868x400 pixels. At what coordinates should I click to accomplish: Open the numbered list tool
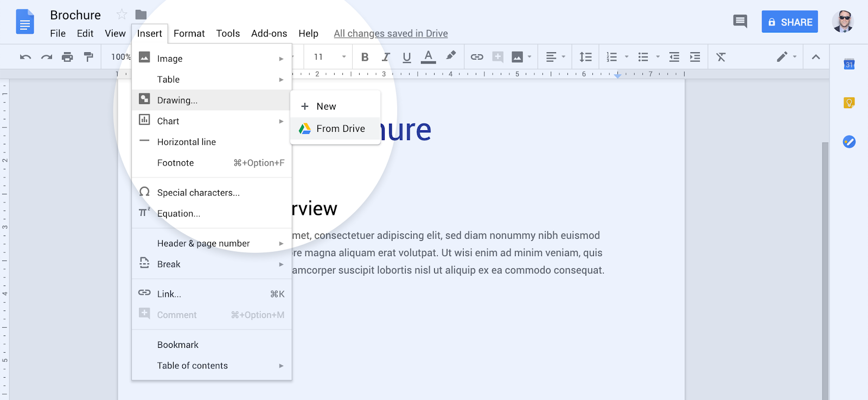point(612,57)
